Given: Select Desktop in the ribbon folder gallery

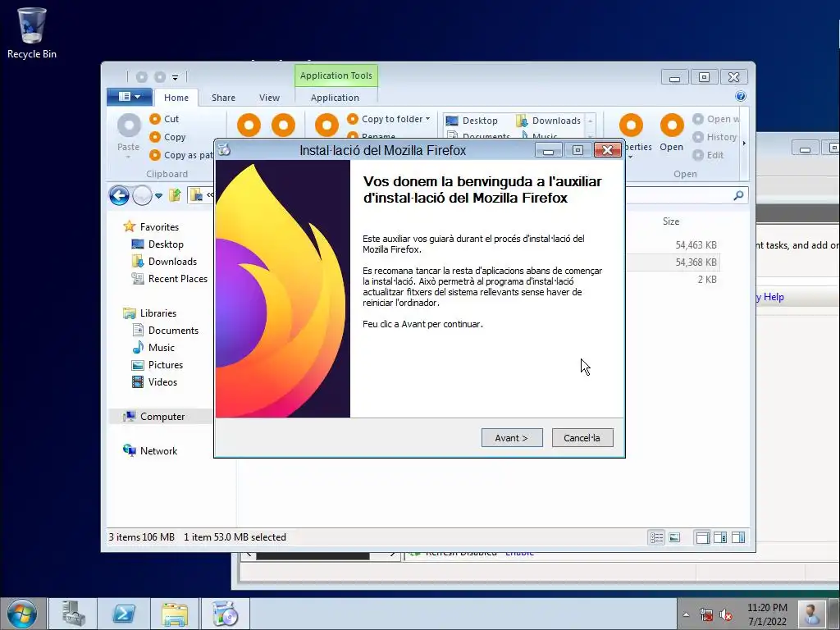Looking at the screenshot, I should (472, 121).
